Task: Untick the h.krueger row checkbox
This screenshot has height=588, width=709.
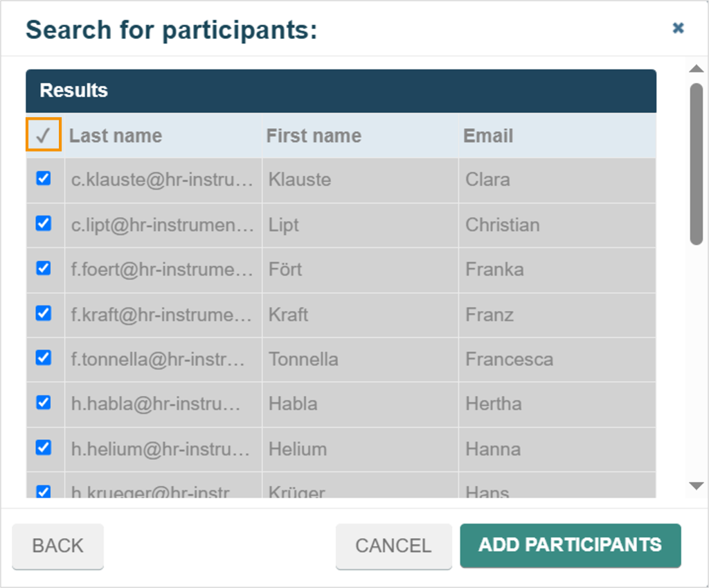Action: (x=44, y=492)
